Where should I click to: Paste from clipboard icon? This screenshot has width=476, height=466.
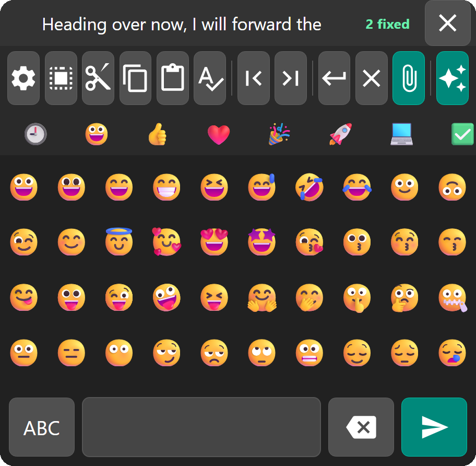pyautogui.click(x=173, y=78)
